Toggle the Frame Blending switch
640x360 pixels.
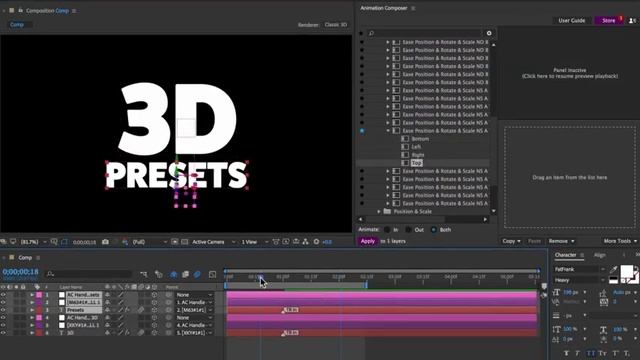(185, 274)
